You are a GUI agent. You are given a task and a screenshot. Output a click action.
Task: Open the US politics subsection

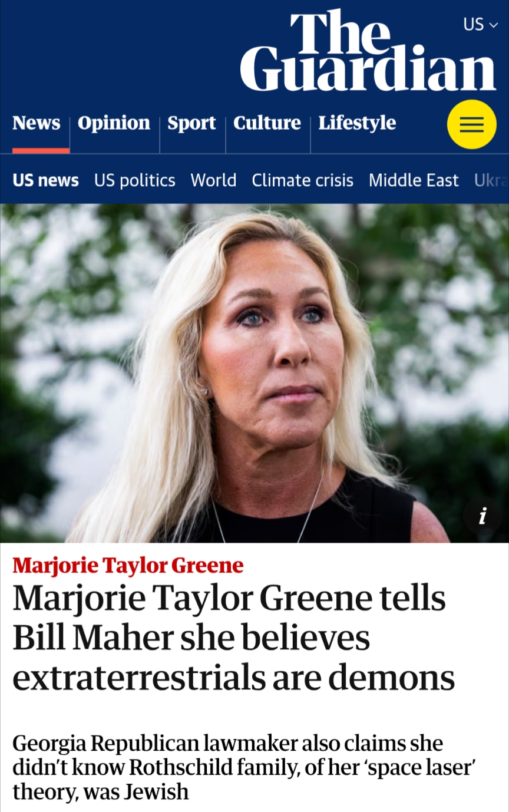(135, 180)
